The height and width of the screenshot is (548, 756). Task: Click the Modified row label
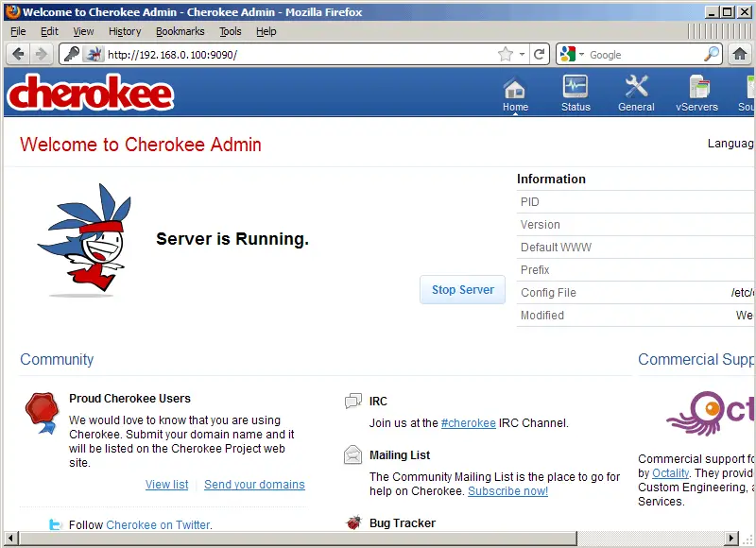click(x=541, y=316)
